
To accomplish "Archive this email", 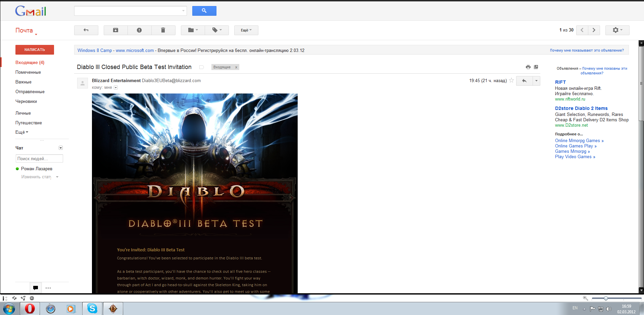I will click(115, 30).
